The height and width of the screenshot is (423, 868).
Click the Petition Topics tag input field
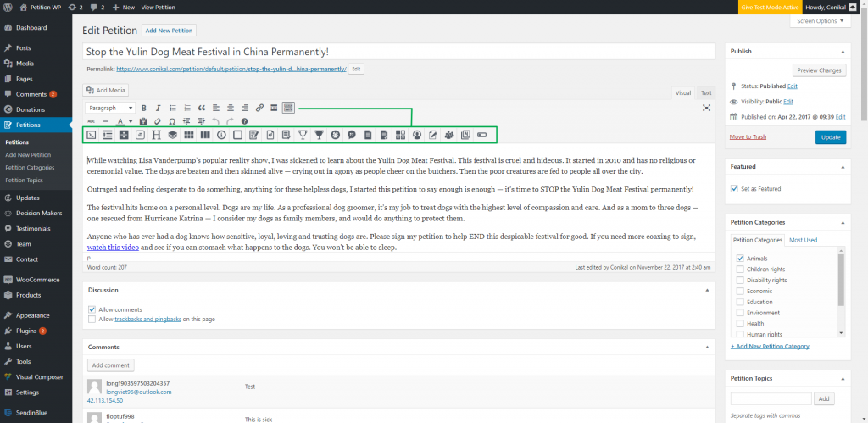pos(771,398)
